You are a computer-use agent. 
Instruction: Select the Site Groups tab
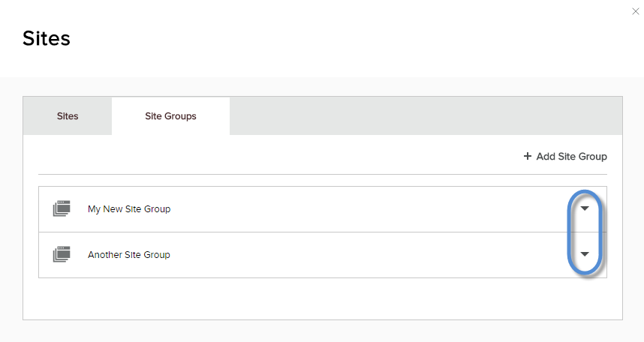tap(170, 116)
